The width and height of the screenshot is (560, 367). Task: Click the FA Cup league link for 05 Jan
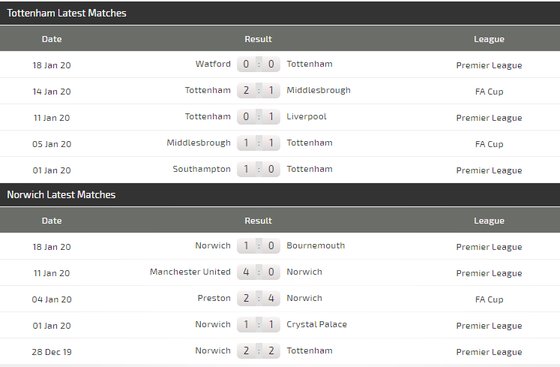[x=489, y=144]
